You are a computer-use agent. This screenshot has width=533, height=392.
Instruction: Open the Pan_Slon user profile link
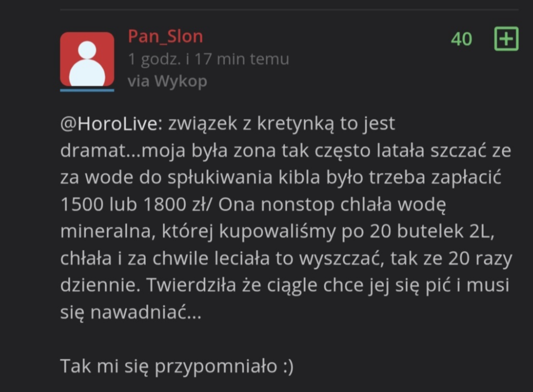(x=165, y=36)
